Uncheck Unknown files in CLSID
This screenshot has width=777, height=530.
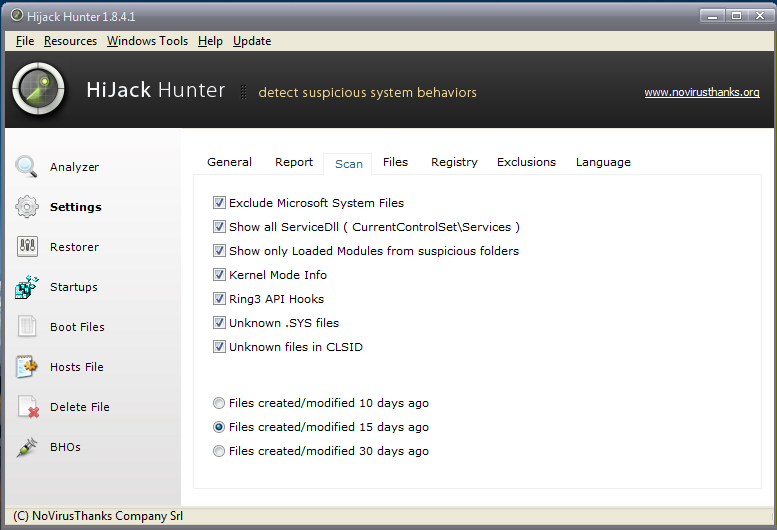(x=219, y=347)
